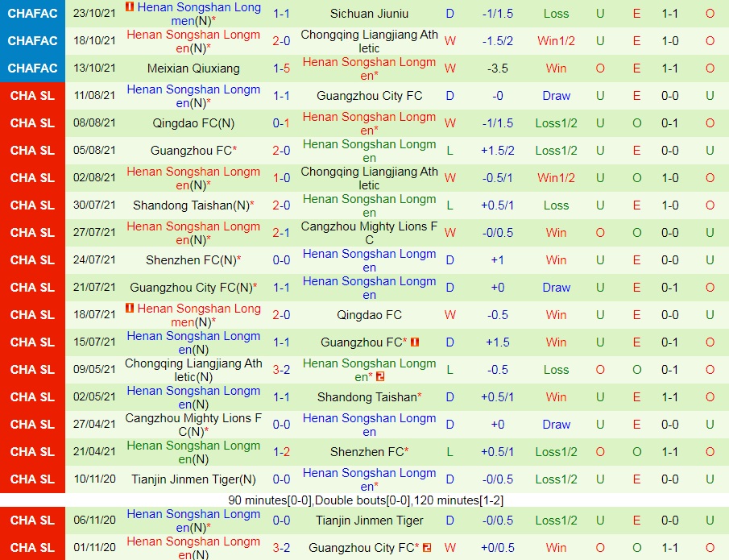Click the date 24/07/21
Image resolution: width=729 pixels, height=560 pixels.
pyautogui.click(x=94, y=259)
